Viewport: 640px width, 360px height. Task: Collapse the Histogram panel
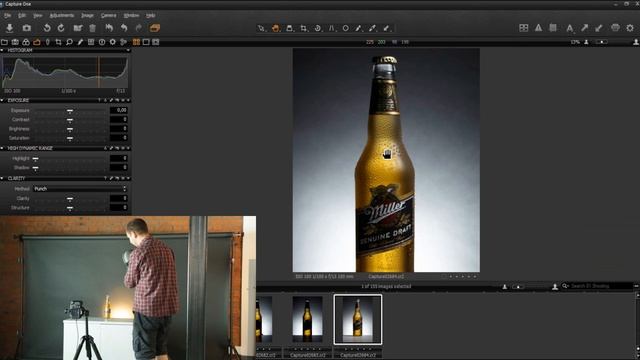[x=2, y=50]
